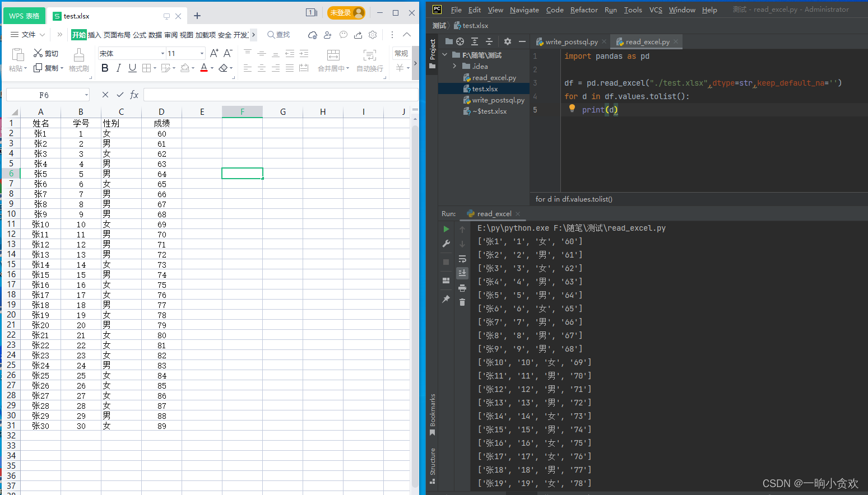Click the WPS comment bubble icon
Viewport: 868px width, 495px height.
(x=344, y=35)
